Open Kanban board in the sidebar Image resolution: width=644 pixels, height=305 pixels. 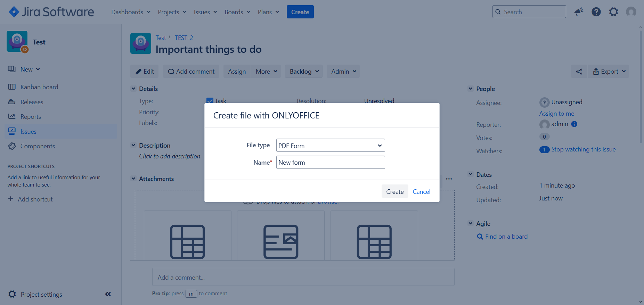39,87
